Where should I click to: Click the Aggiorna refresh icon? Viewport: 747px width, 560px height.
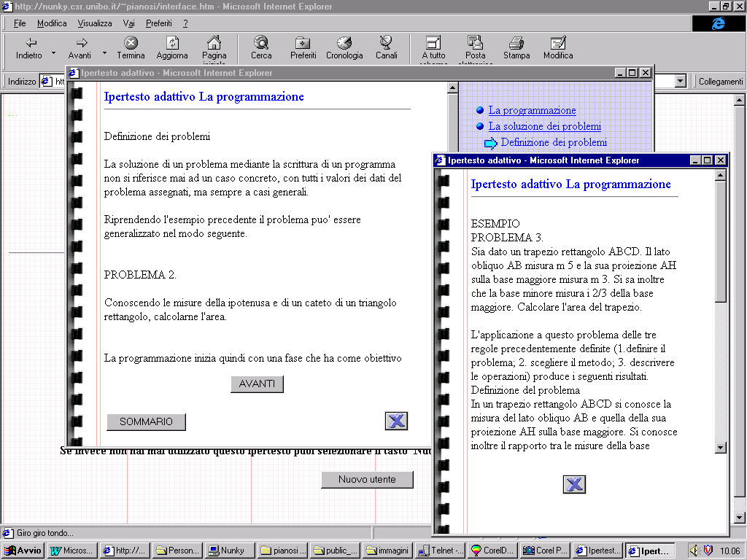click(172, 43)
